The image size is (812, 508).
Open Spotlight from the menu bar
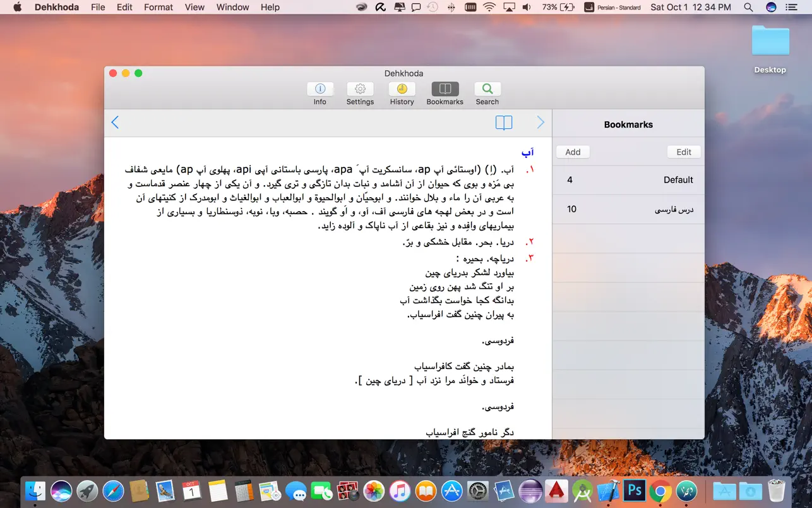(x=748, y=7)
